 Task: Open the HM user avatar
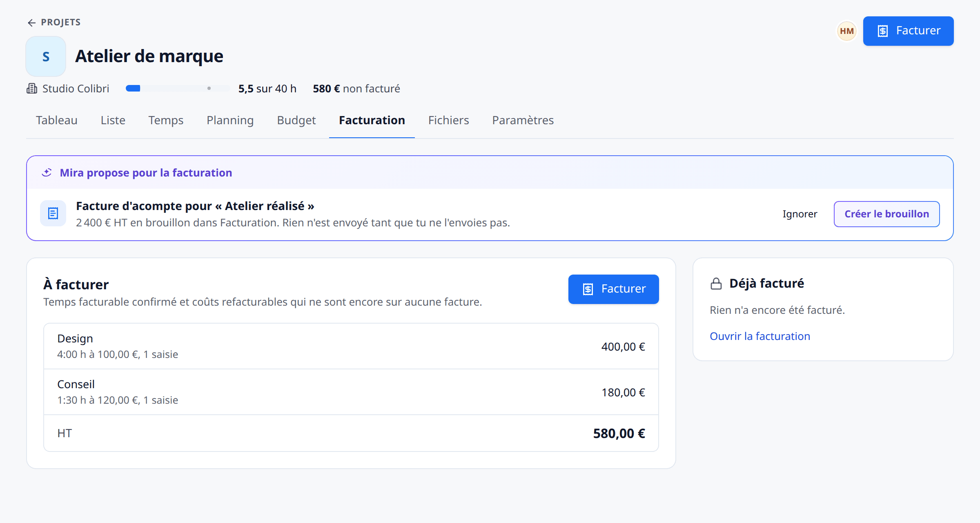click(847, 31)
